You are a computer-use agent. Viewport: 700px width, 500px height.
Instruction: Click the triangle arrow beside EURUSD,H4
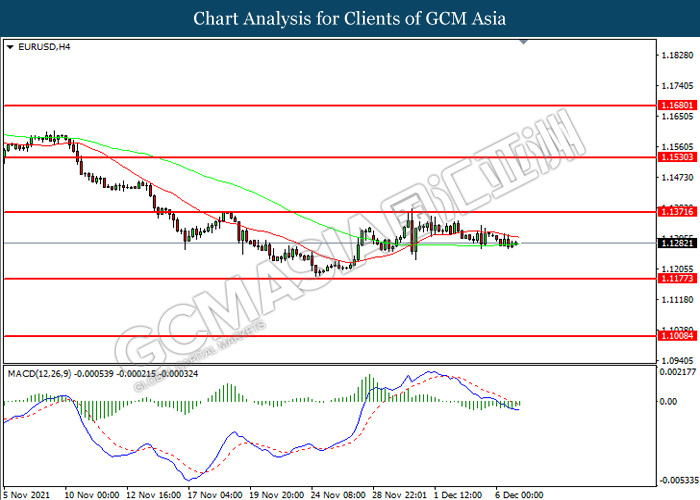tap(10, 47)
